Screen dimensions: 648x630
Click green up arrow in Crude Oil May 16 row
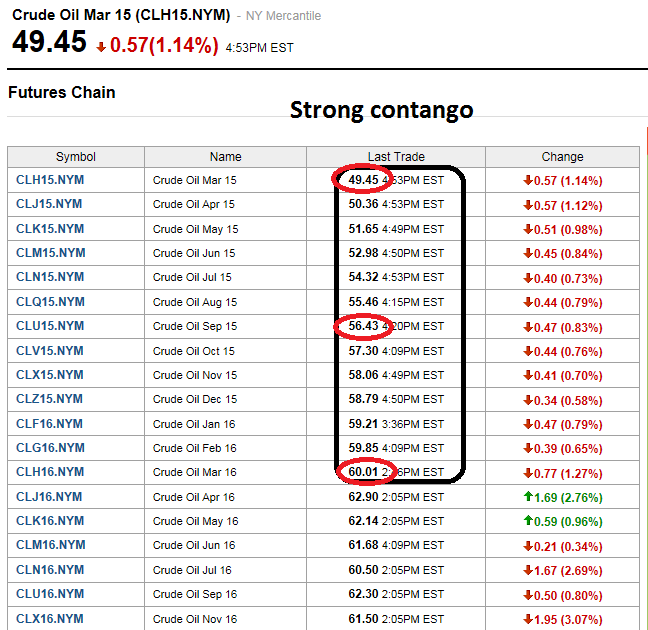528,521
